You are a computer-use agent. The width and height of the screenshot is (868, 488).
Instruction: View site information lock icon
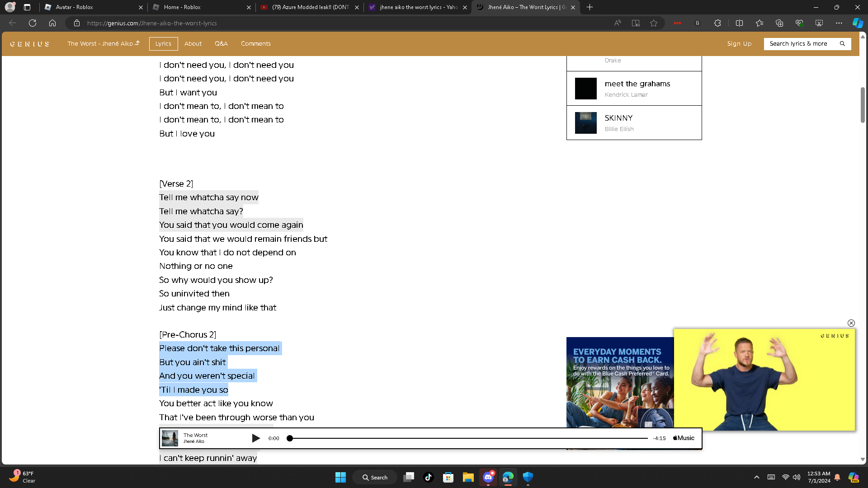click(x=77, y=23)
